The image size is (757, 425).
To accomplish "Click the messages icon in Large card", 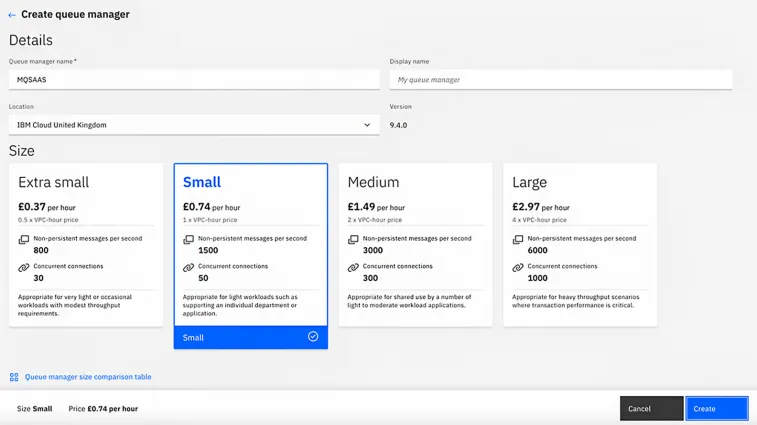I will 518,240.
